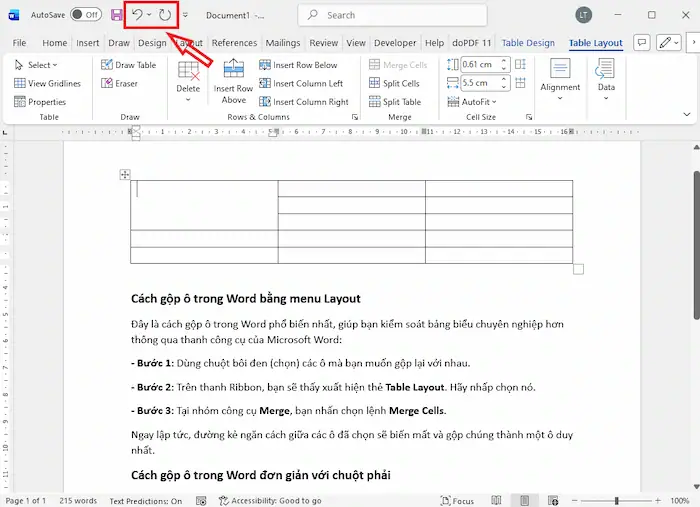The width and height of the screenshot is (700, 507).
Task: Open the Draw tab
Action: click(x=119, y=43)
